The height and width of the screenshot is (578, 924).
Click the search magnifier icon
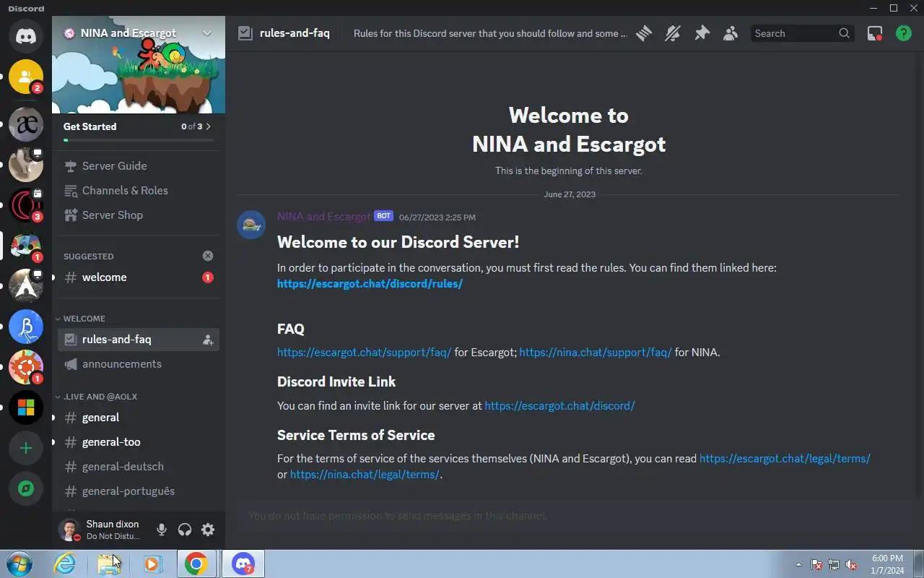pos(844,33)
